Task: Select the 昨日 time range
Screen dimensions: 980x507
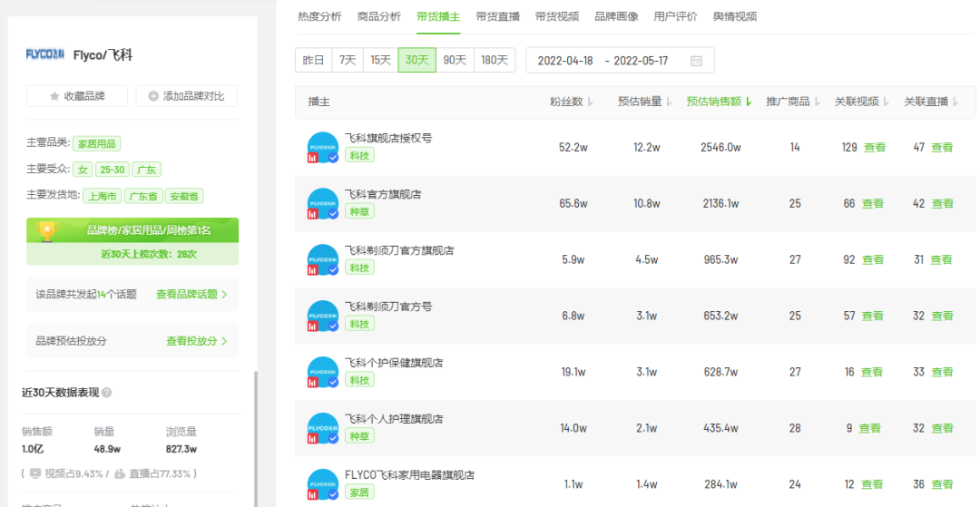Action: click(314, 61)
